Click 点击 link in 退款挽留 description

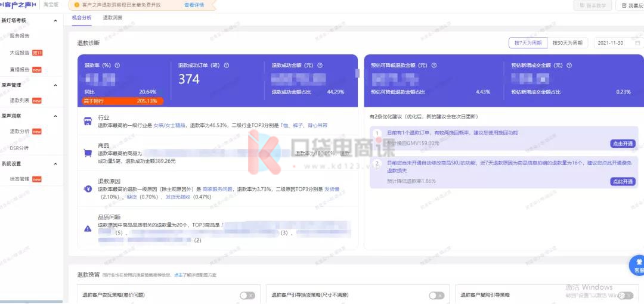point(178,275)
